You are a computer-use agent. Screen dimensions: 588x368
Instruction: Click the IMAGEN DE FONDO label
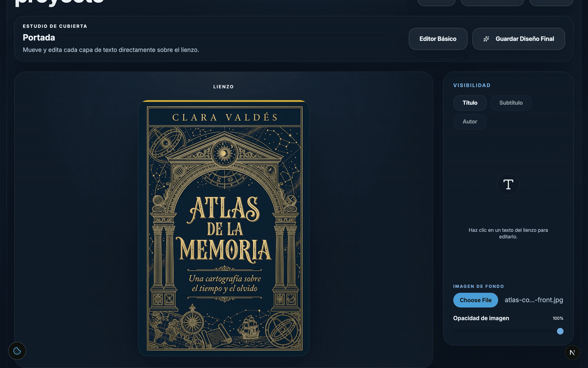point(478,286)
